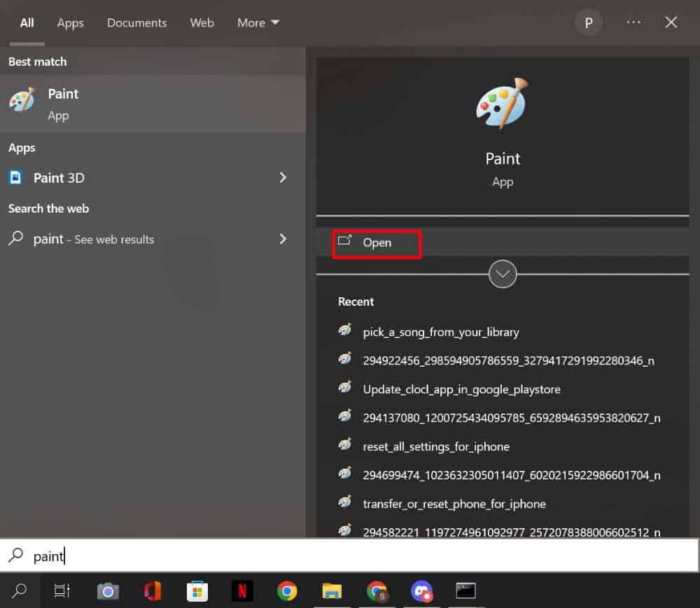700x608 pixels.
Task: Click the search box containing 'paint'
Action: 349,556
